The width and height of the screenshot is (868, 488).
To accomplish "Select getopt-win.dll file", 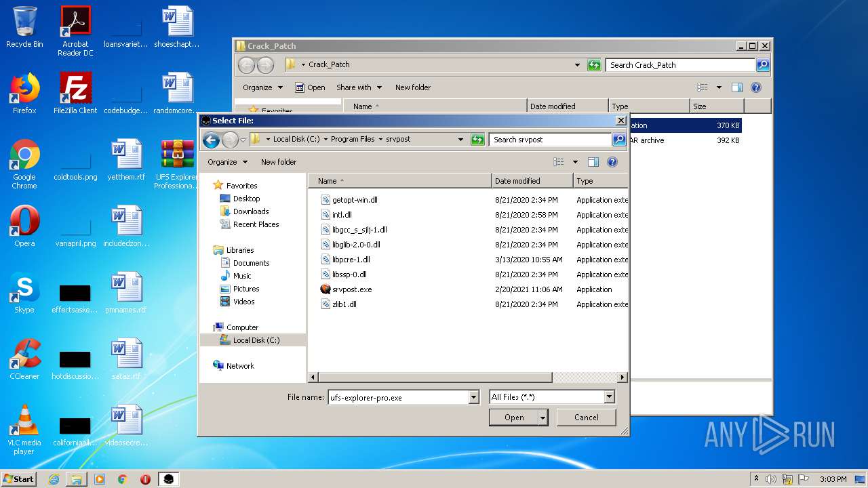I will tap(349, 200).
